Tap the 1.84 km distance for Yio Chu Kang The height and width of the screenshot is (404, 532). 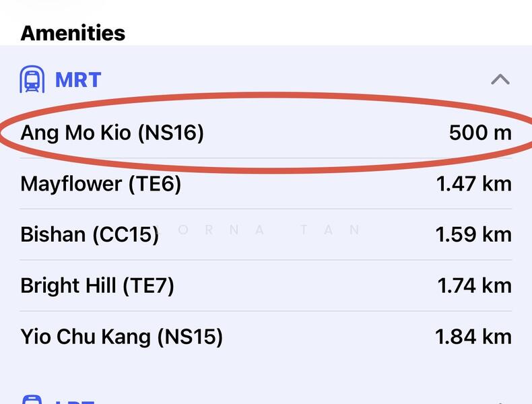click(x=473, y=336)
